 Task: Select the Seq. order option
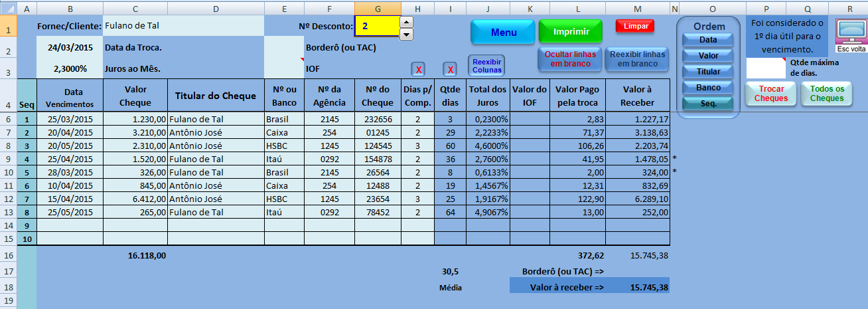click(707, 104)
